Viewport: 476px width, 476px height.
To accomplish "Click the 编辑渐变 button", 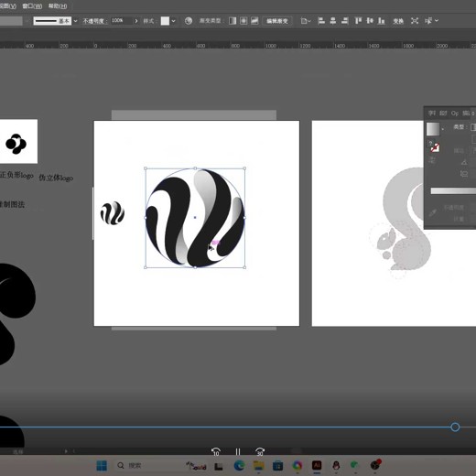I will pyautogui.click(x=277, y=21).
